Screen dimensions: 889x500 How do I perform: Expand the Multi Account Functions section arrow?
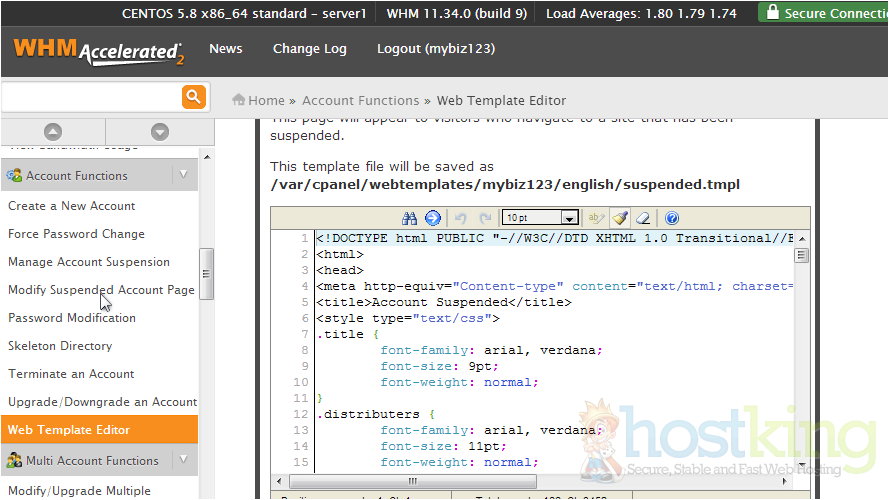(x=183, y=460)
